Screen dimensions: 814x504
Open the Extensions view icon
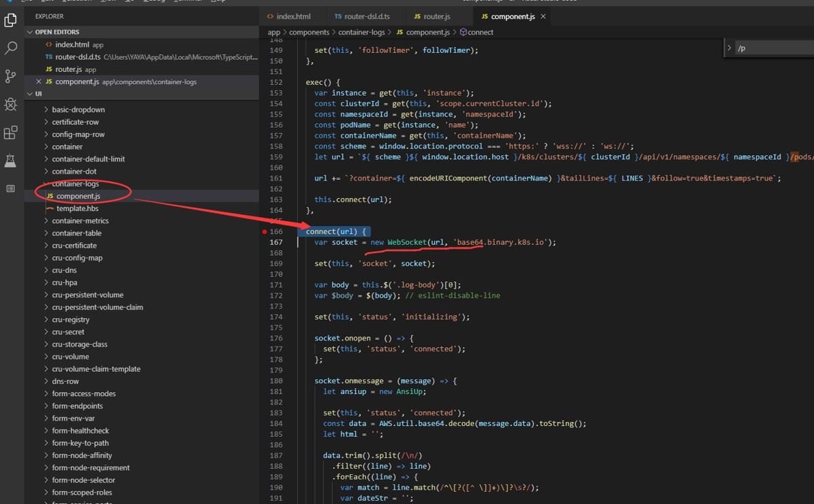pyautogui.click(x=11, y=132)
